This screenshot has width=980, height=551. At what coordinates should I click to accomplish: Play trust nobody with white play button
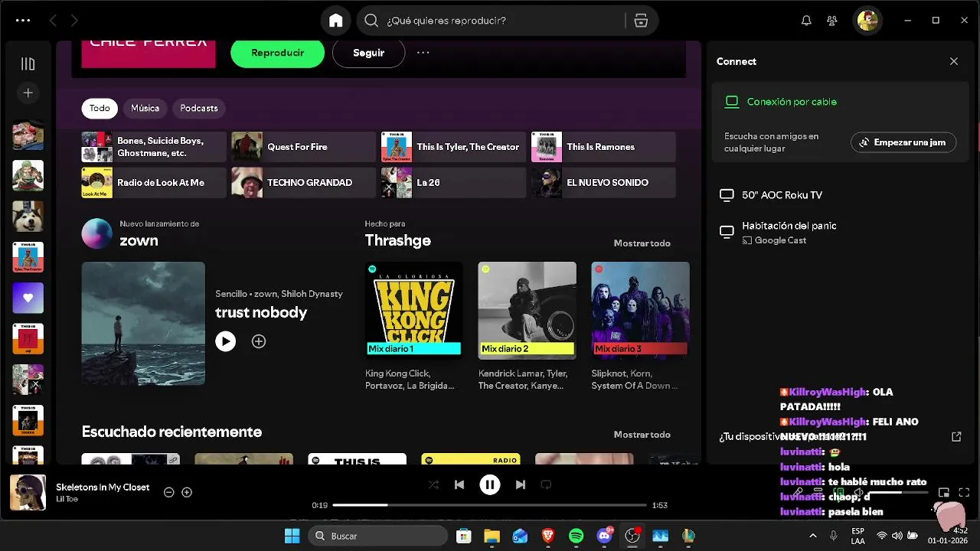(225, 341)
